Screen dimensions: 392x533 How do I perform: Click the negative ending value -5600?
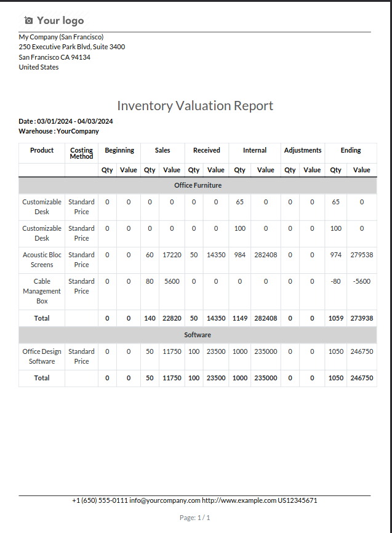tap(362, 281)
